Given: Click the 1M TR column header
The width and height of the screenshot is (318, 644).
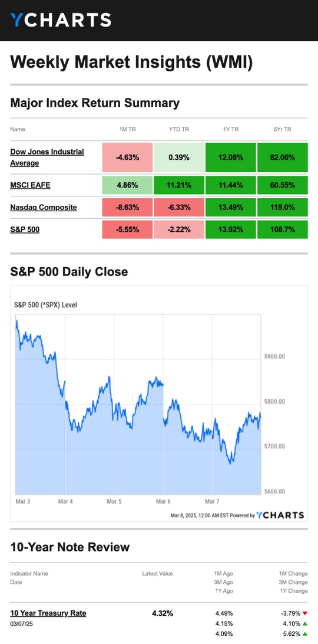Looking at the screenshot, I should (x=127, y=129).
